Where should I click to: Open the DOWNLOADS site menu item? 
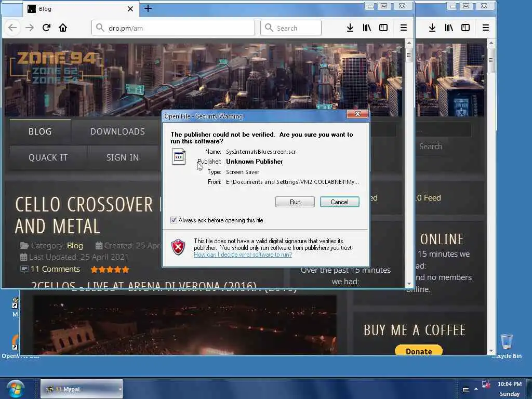coord(117,131)
